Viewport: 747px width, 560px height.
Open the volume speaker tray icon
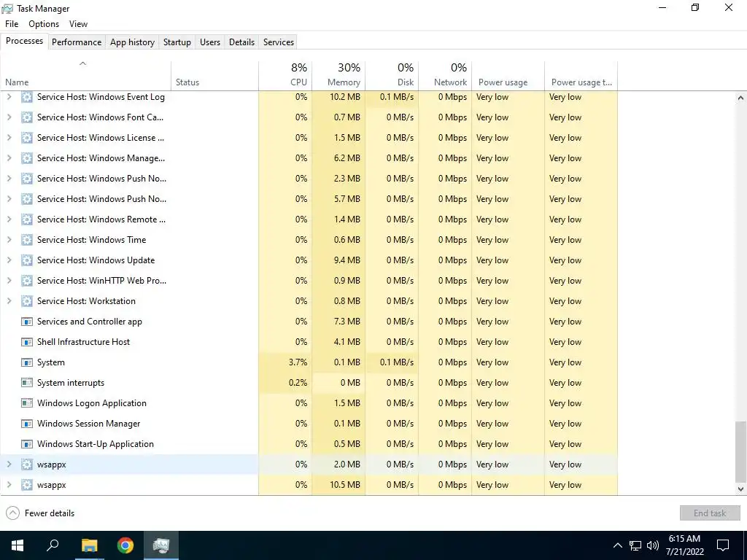(653, 545)
